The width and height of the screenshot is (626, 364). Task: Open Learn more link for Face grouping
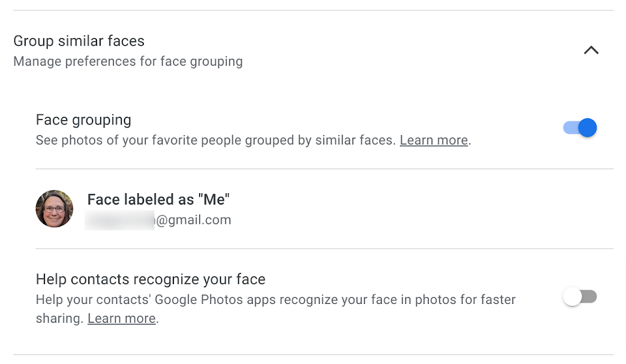434,140
